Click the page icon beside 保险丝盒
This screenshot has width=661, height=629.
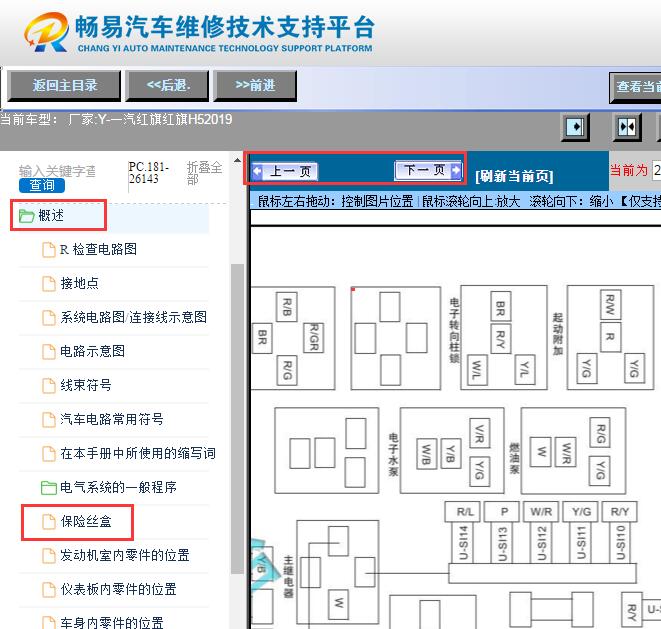pyautogui.click(x=49, y=522)
